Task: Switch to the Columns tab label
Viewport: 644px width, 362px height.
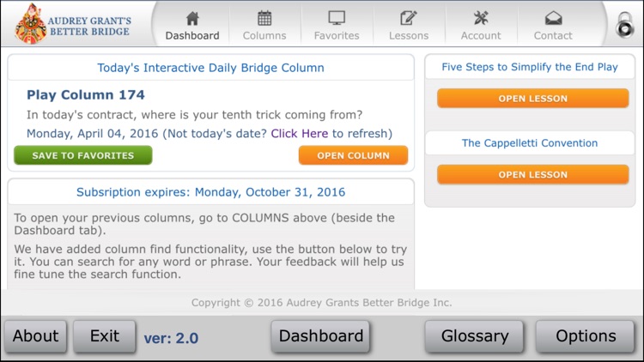Action: click(264, 36)
